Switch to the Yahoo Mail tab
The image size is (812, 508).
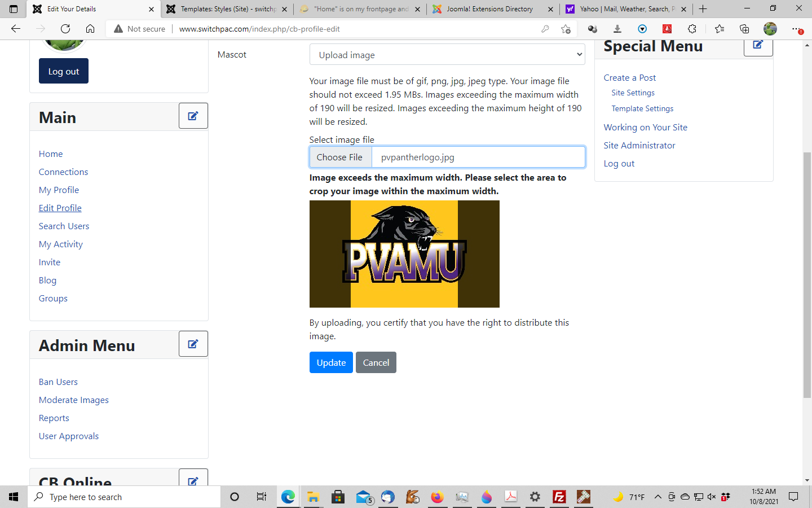[x=627, y=9]
